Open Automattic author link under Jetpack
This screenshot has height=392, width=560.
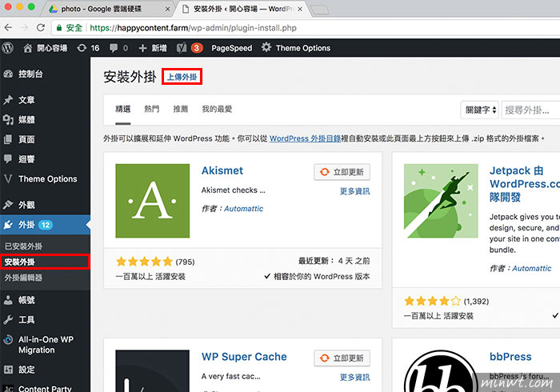coord(532,269)
